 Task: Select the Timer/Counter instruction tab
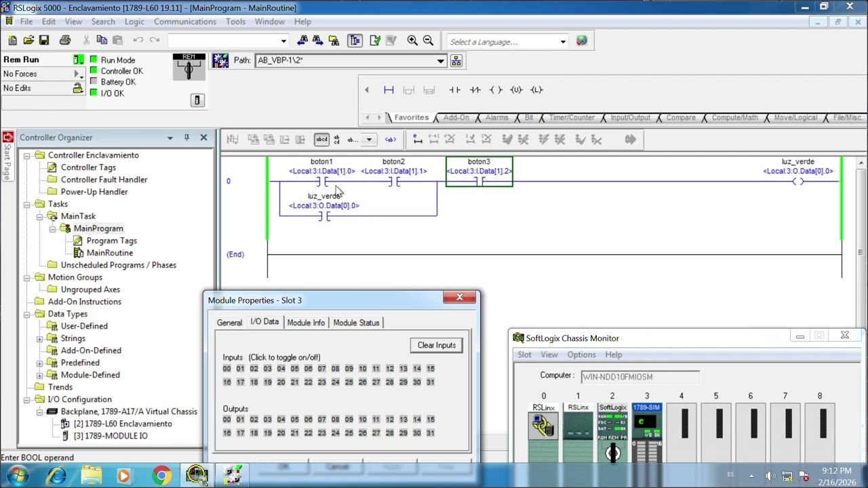pos(572,117)
